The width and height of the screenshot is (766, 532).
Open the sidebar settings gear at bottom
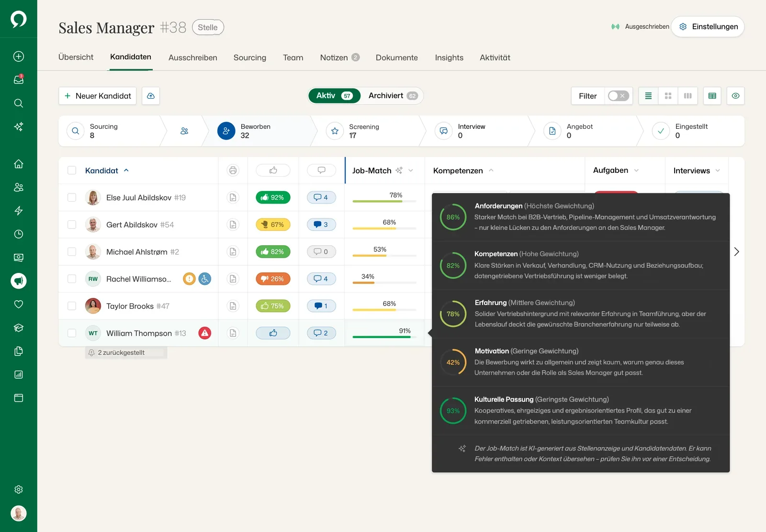pos(19,489)
